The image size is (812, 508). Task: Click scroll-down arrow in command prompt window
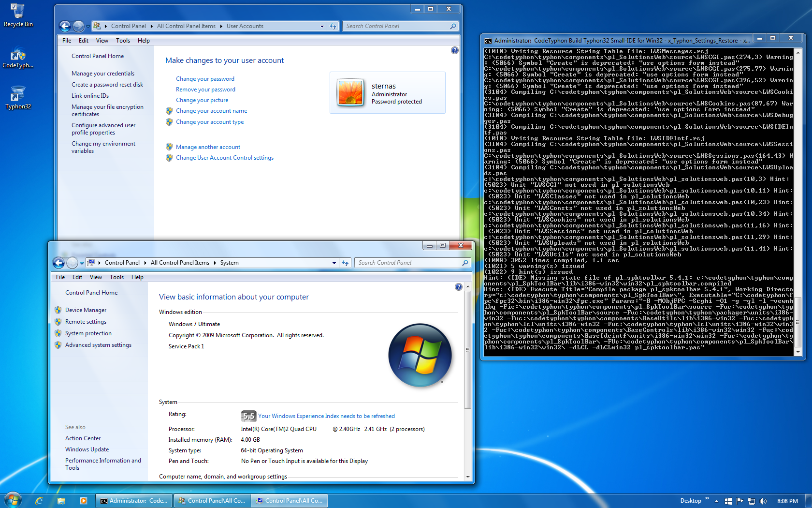(x=798, y=352)
